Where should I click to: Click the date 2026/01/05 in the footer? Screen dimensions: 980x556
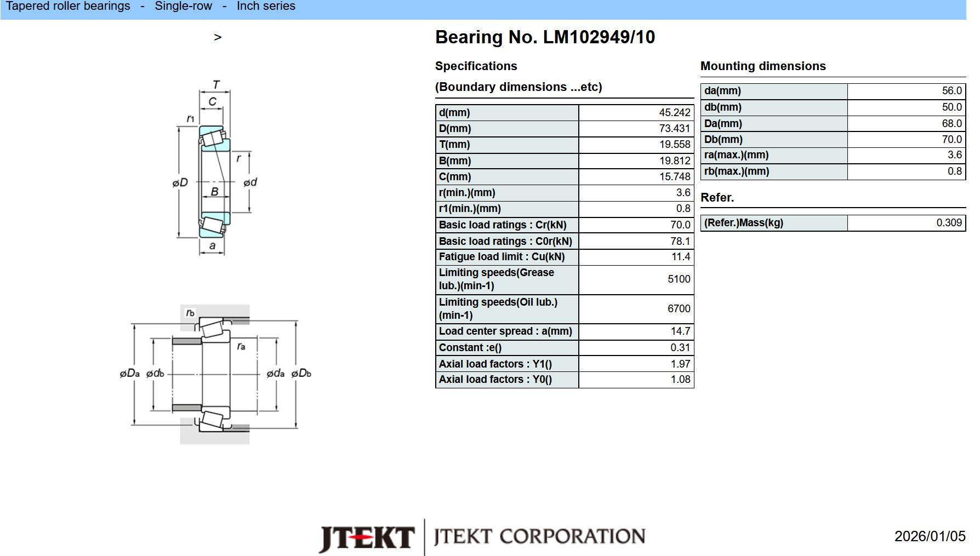(x=930, y=536)
